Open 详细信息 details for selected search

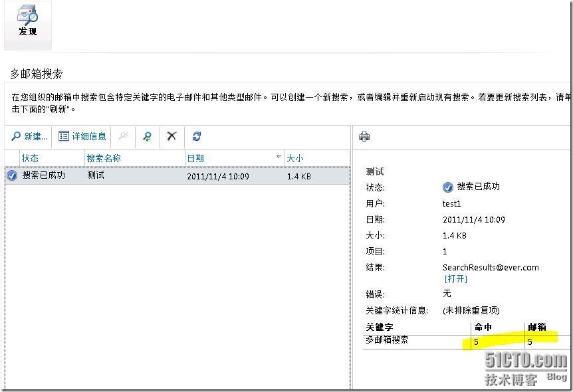pyautogui.click(x=82, y=136)
